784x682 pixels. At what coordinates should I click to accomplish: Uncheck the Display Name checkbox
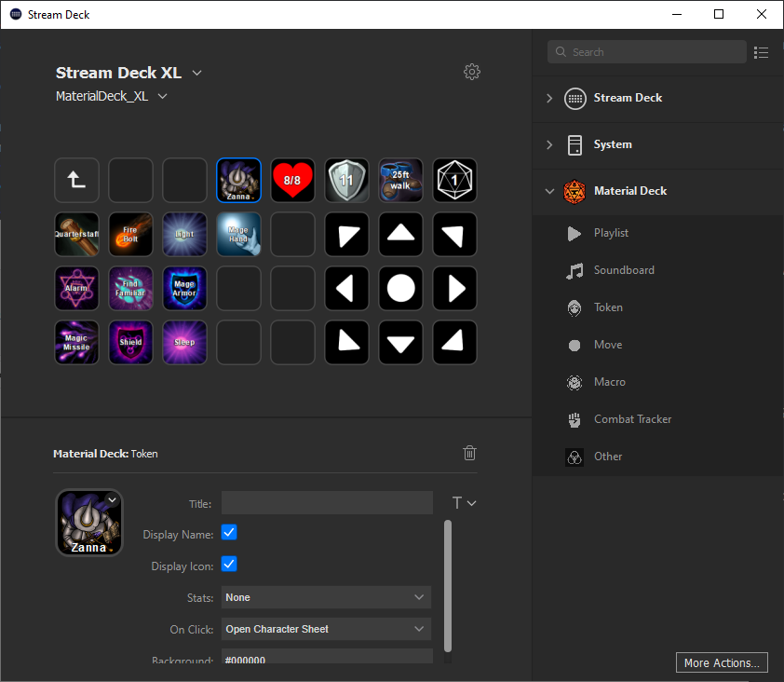coord(229,533)
